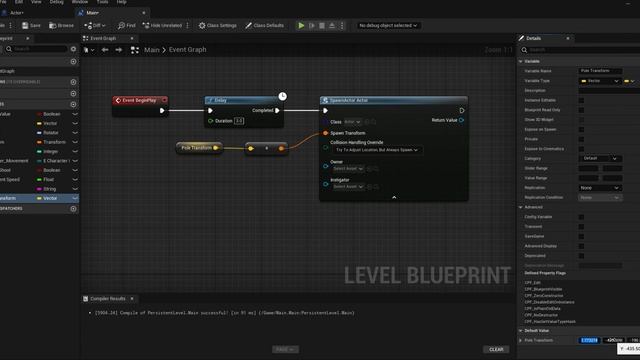Toggle Hide Unrelated nodes
This screenshot has height=360, width=640.
click(x=162, y=25)
